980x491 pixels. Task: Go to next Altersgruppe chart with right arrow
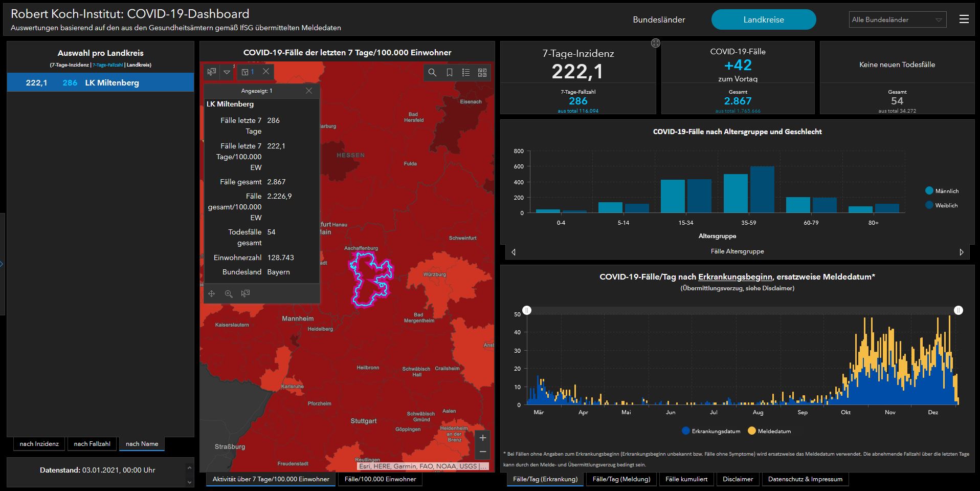click(x=961, y=252)
